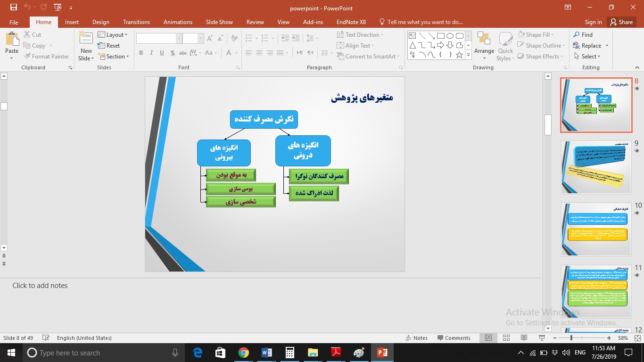Center align the paragraph text
The width and height of the screenshot is (644, 362).
click(259, 53)
